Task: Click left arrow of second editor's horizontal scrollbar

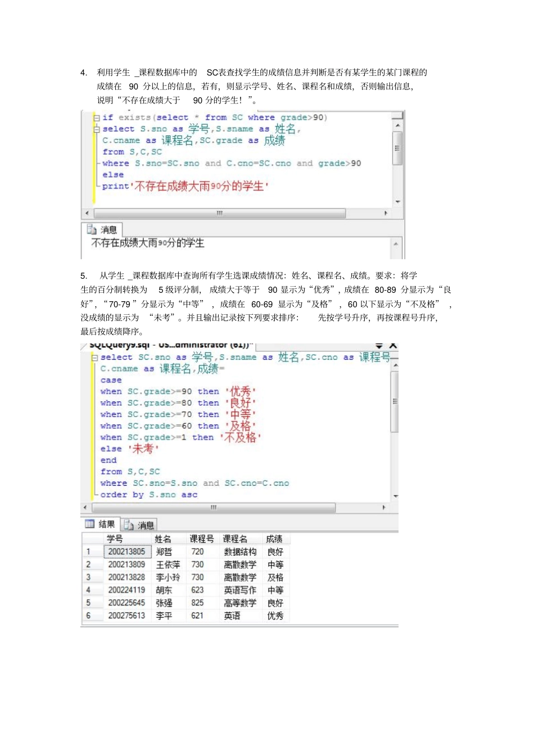Action: (x=85, y=508)
